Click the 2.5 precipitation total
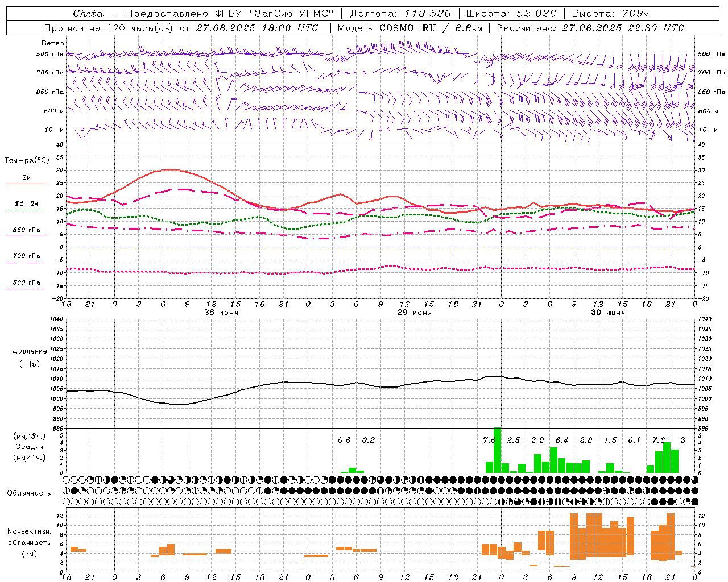728x582 pixels. pos(514,440)
